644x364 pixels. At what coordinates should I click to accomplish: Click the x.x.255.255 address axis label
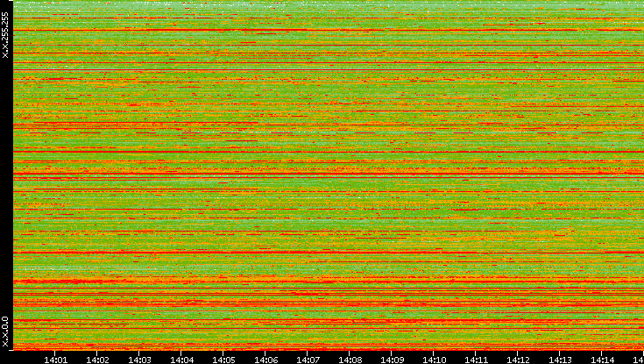click(5, 35)
